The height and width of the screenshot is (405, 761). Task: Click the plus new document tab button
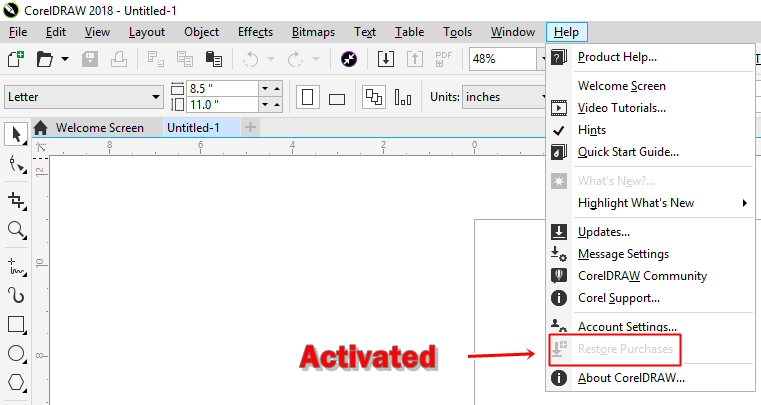250,127
